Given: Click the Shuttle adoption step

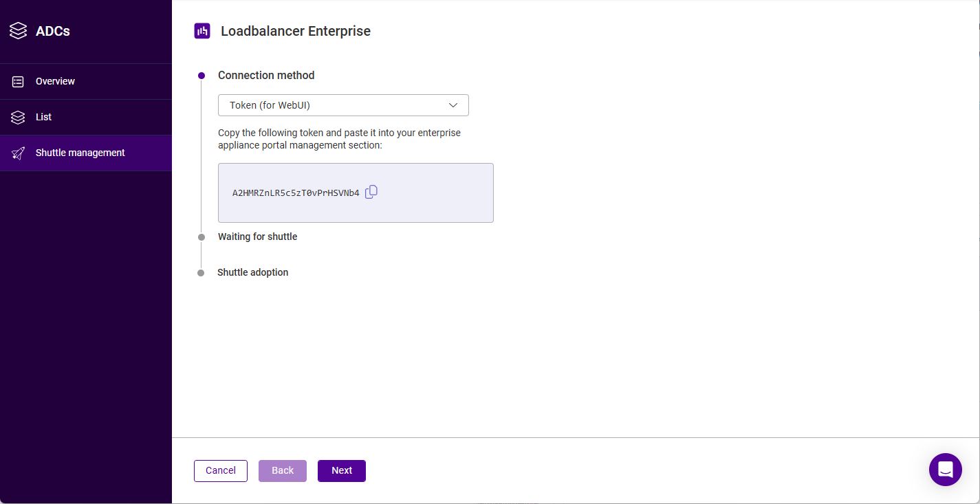Looking at the screenshot, I should coord(252,272).
